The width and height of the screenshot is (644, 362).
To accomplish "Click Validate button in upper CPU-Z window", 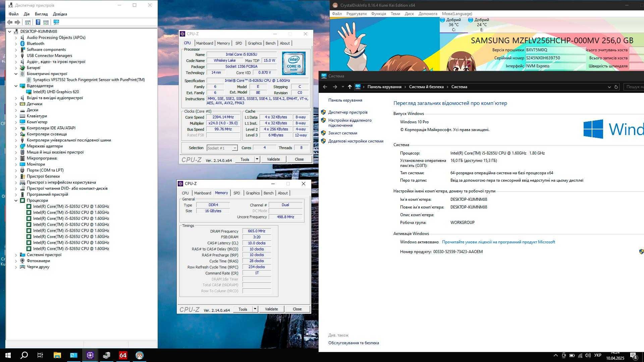I will (x=273, y=159).
